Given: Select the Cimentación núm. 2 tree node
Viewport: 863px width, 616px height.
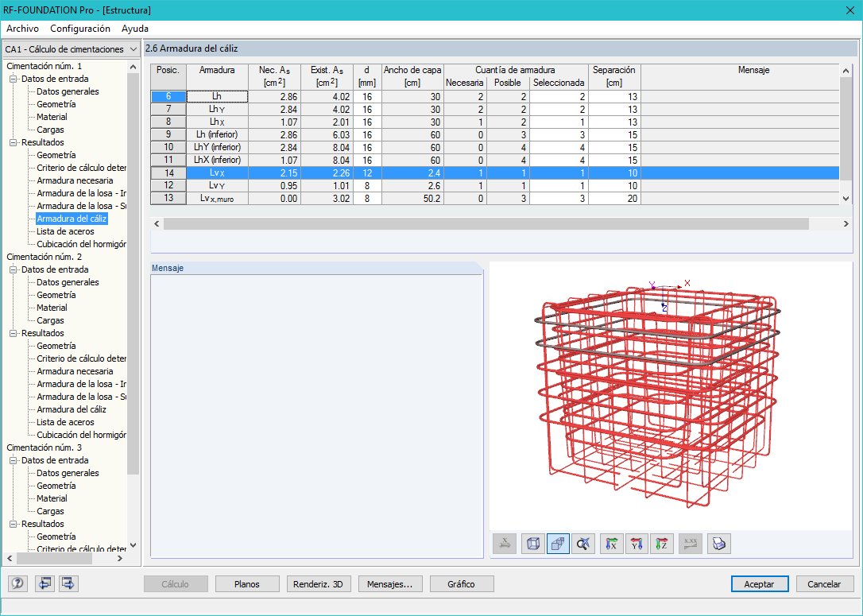Looking at the screenshot, I should pyautogui.click(x=44, y=257).
